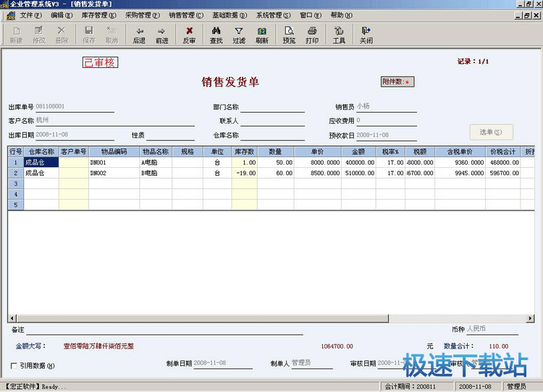Select the 468000.00 total cell
543x392 pixels.
503,162
